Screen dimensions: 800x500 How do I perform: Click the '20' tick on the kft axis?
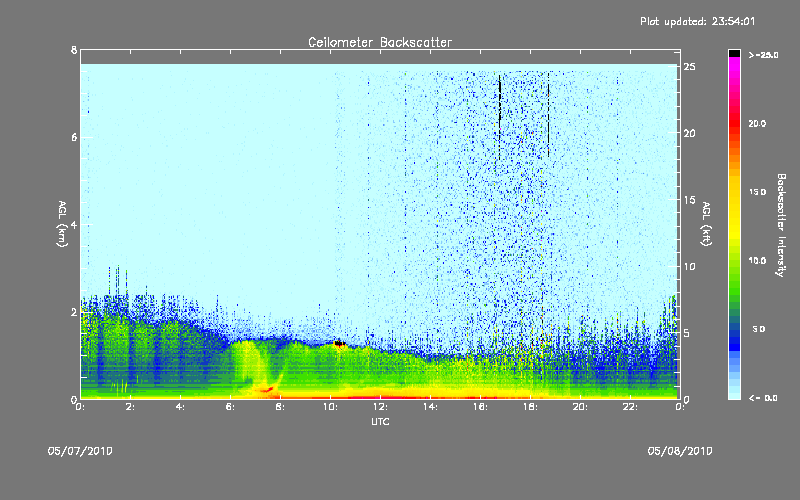coord(689,133)
